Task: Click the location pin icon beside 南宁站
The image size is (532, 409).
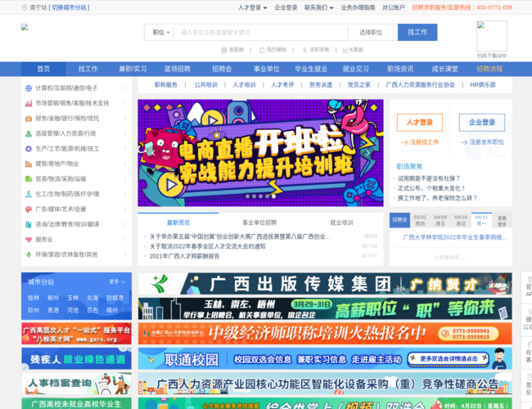Action: [x=24, y=7]
